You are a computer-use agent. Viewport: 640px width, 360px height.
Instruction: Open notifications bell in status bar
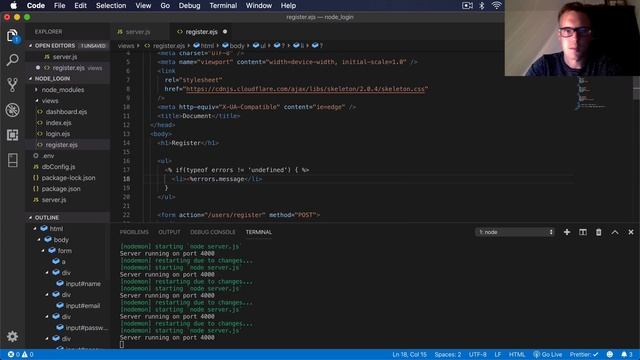coord(627,354)
